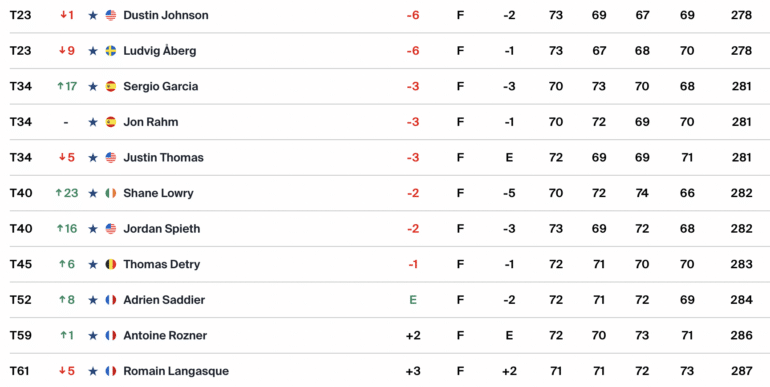Click Sergio Garcia's up 17 position change
The width and height of the screenshot is (770, 387).
(67, 86)
